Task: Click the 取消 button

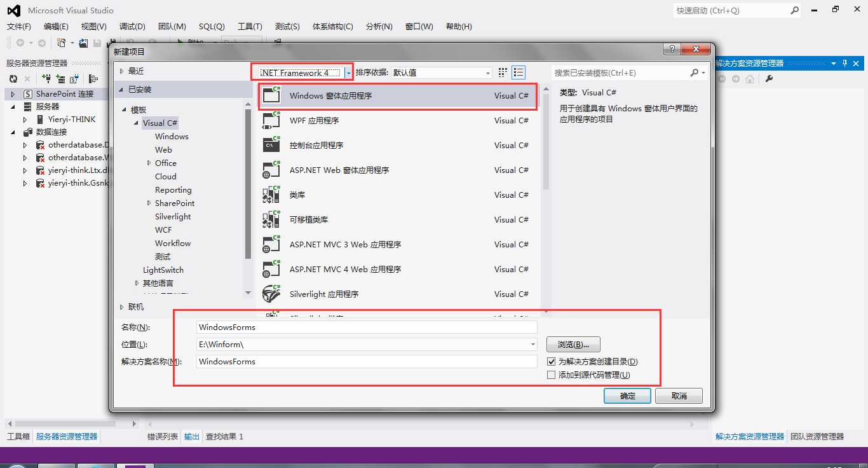Action: click(679, 396)
